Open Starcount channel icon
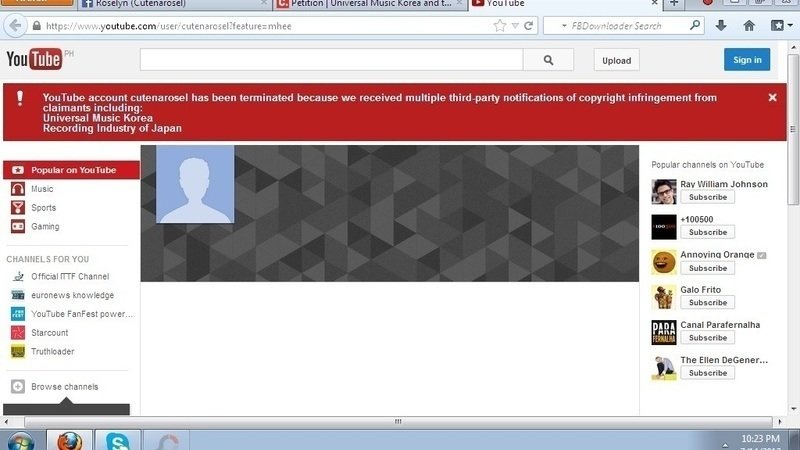Viewport: 800px width, 450px height. (x=18, y=333)
